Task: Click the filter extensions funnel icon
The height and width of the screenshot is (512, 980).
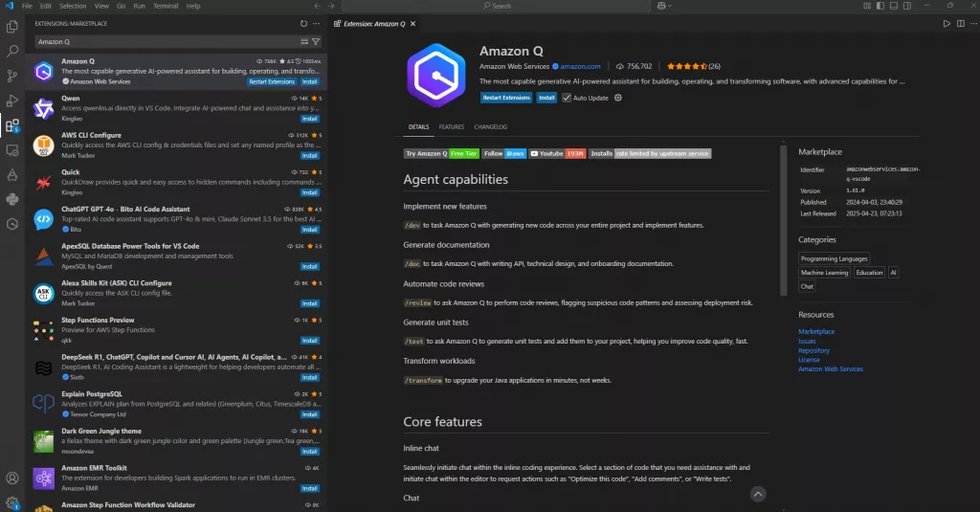Action: [x=316, y=42]
